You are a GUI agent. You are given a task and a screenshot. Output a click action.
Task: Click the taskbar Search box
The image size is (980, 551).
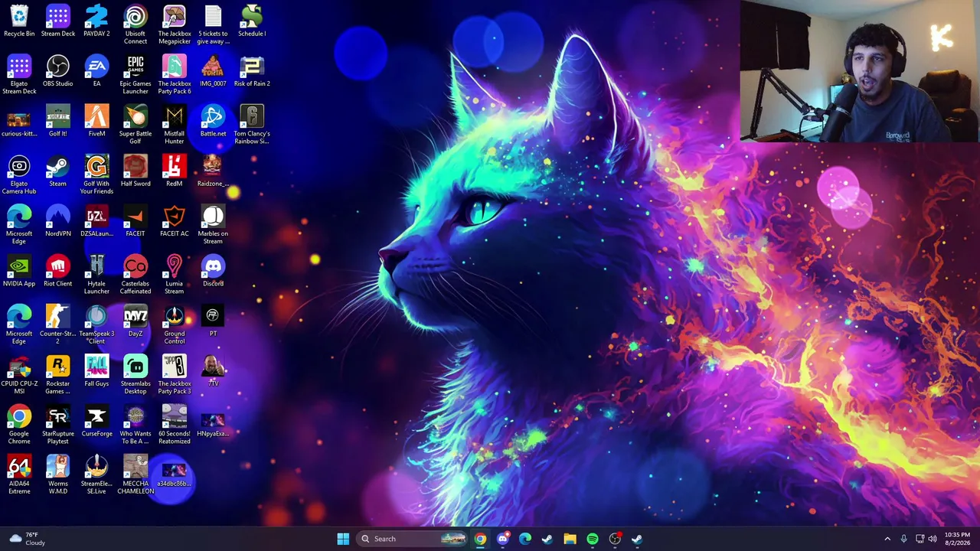pos(412,539)
